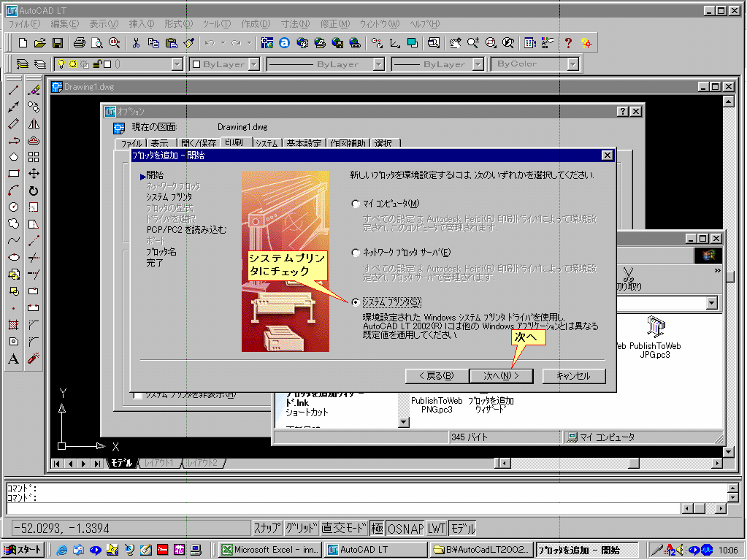The image size is (747, 560).
Task: Open the ByColor plot style dropdown
Action: point(573,64)
